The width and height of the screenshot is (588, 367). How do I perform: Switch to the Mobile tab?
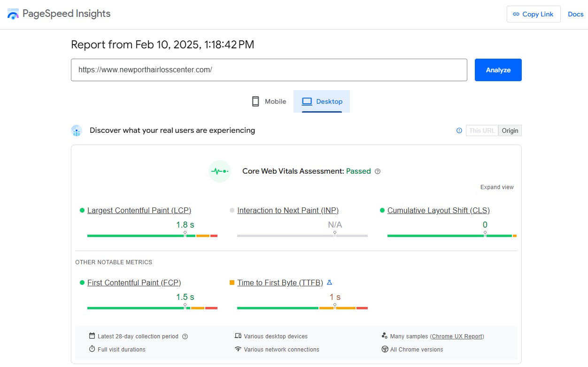point(269,101)
